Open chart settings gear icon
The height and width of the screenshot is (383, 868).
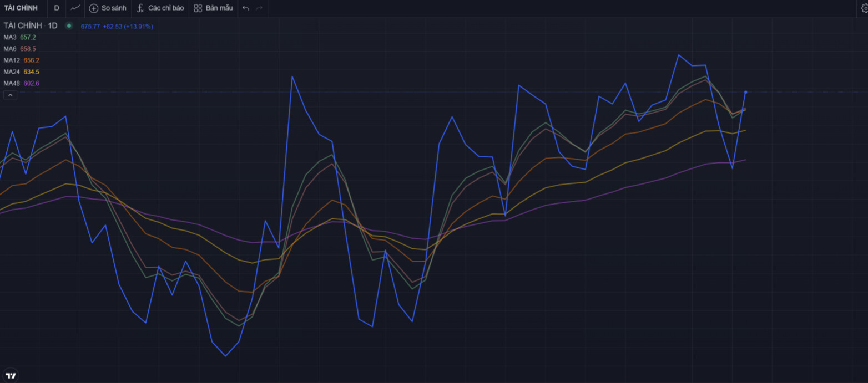pyautogui.click(x=864, y=8)
